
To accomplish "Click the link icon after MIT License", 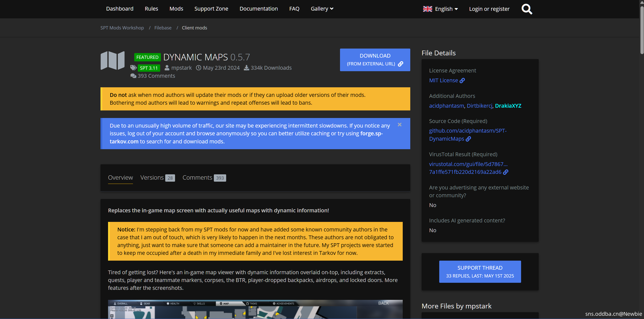I will 462,81.
